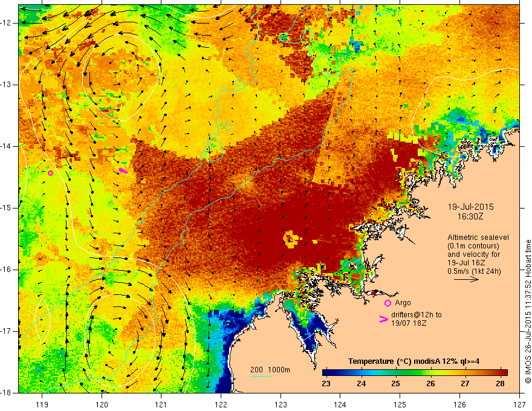Click the Argo float marker near 119°E
This screenshot has height=411, width=532.
pyautogui.click(x=51, y=173)
